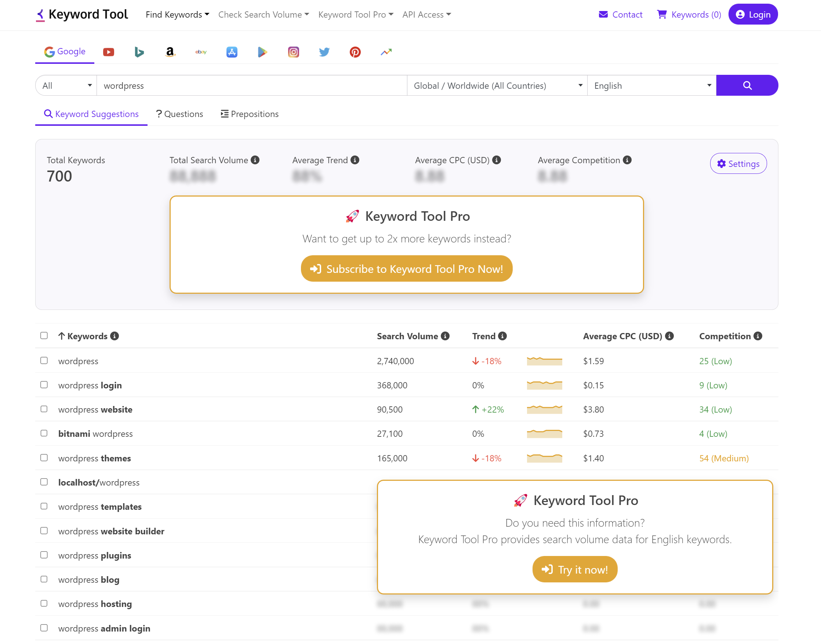Viewport: 821px width, 644px height.
Task: Open the YouTube keyword tab
Action: [109, 52]
